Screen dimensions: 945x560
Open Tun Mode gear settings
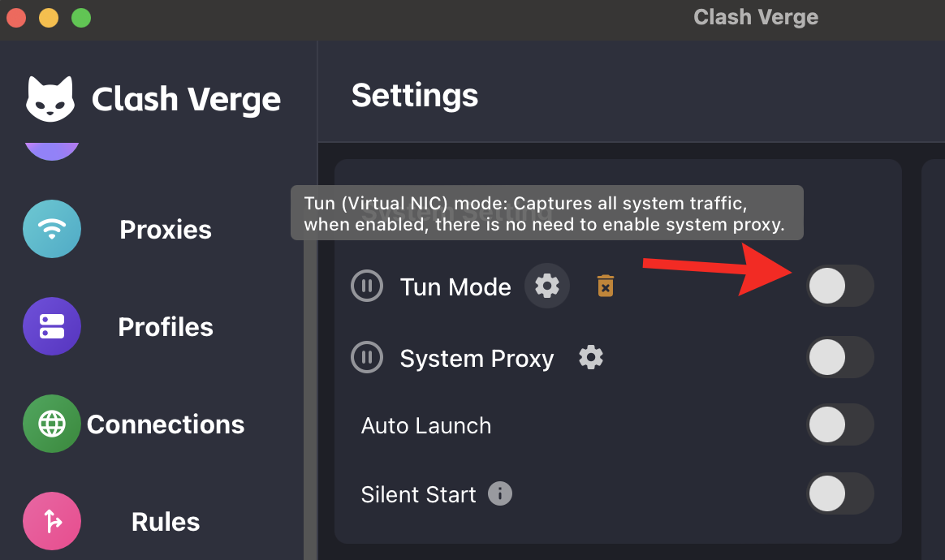click(x=546, y=286)
